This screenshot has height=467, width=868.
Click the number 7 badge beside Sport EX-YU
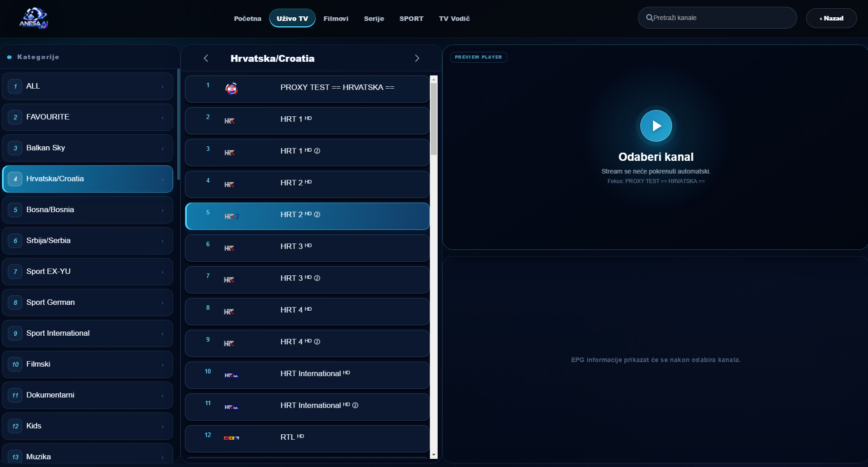click(x=15, y=272)
